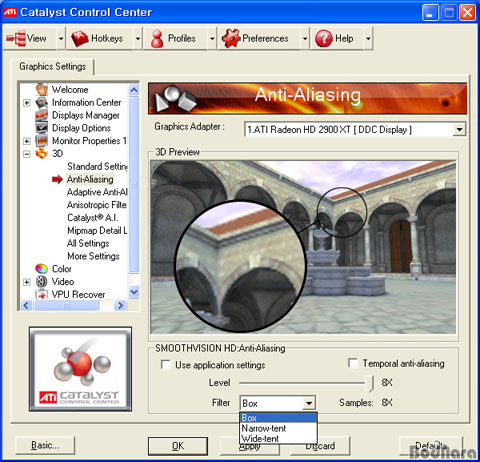Click the Basic... button
Image resolution: width=480 pixels, height=462 pixels.
(x=45, y=445)
